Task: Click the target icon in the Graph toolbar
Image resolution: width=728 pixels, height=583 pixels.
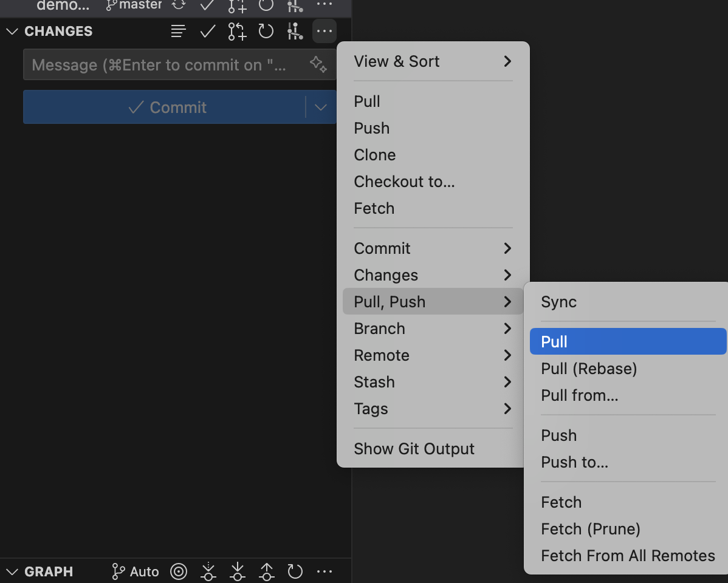Action: tap(179, 571)
